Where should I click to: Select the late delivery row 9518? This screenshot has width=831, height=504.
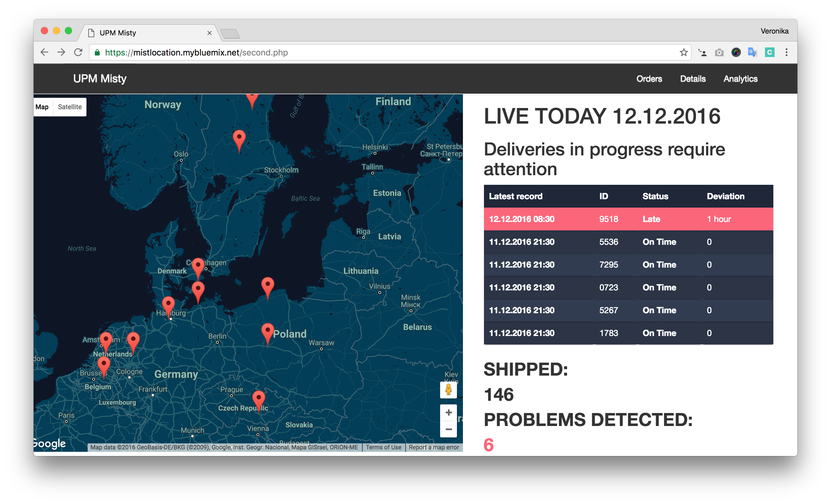[x=628, y=219]
